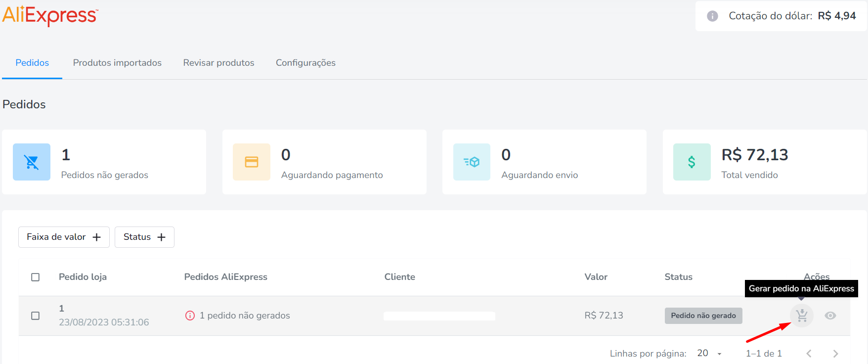Click the dollar icon for Total vendido
Viewport: 868px width, 364px height.
point(692,162)
